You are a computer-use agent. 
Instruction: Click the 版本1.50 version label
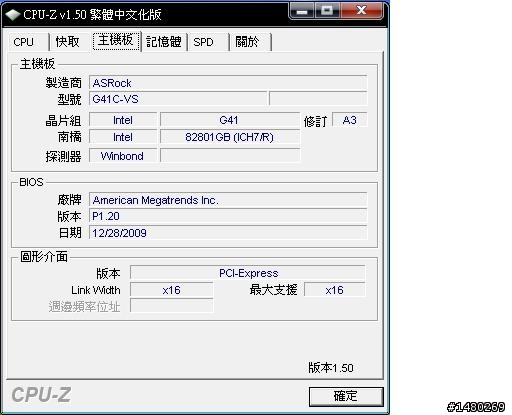click(330, 368)
